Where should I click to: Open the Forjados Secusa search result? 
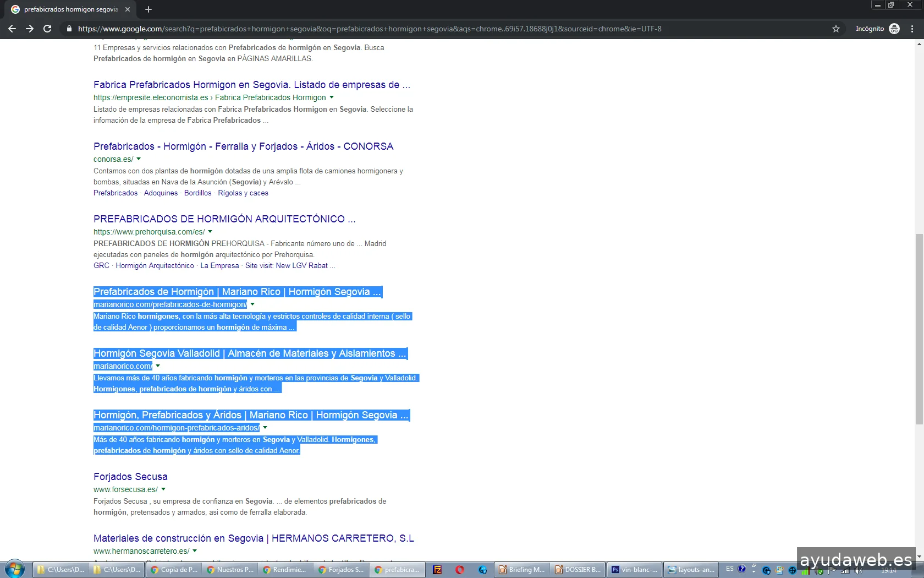130,477
